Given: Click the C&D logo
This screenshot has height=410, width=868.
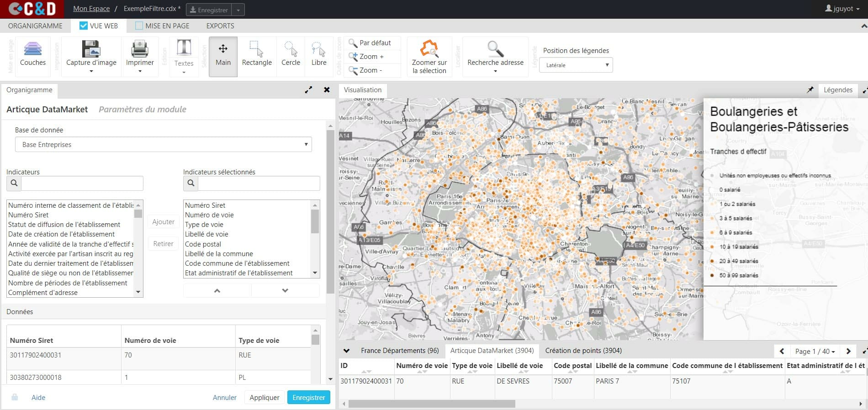Looking at the screenshot, I should tap(32, 9).
